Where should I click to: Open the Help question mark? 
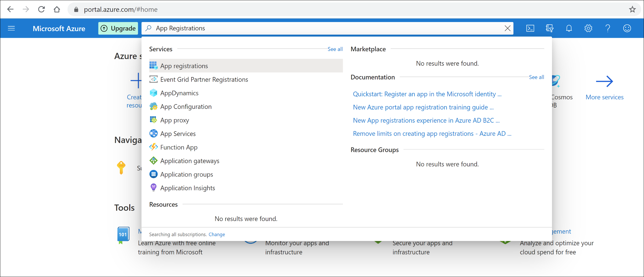pyautogui.click(x=608, y=28)
